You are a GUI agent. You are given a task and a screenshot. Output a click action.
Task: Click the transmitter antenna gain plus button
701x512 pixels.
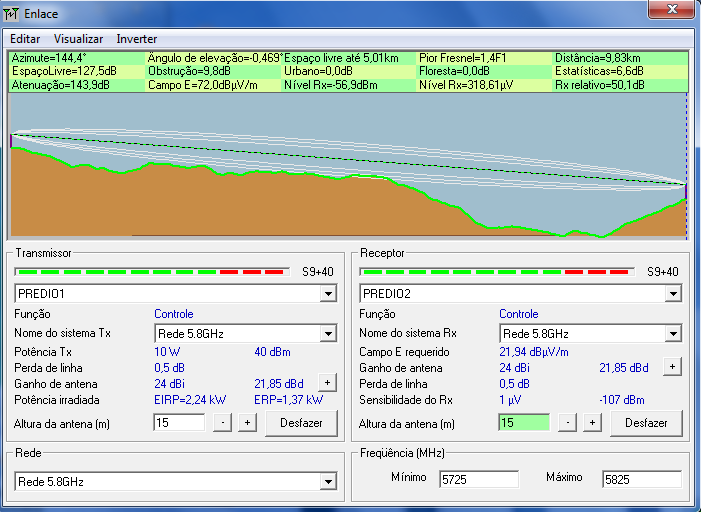coord(327,382)
